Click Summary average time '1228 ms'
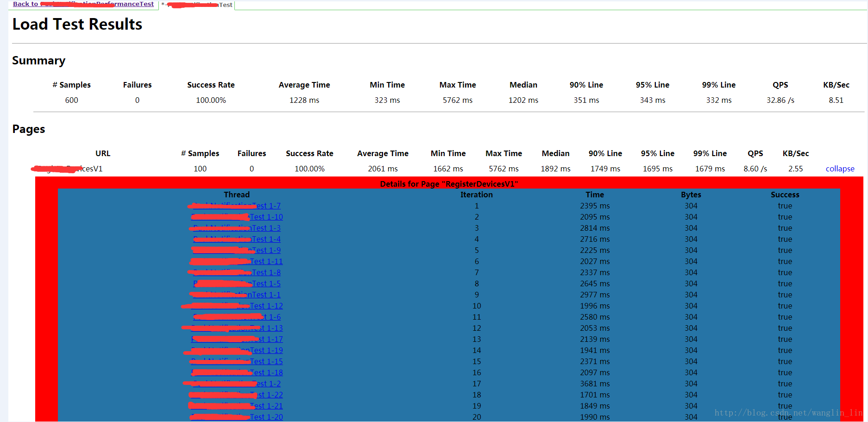Image resolution: width=868 pixels, height=422 pixels. click(x=304, y=100)
